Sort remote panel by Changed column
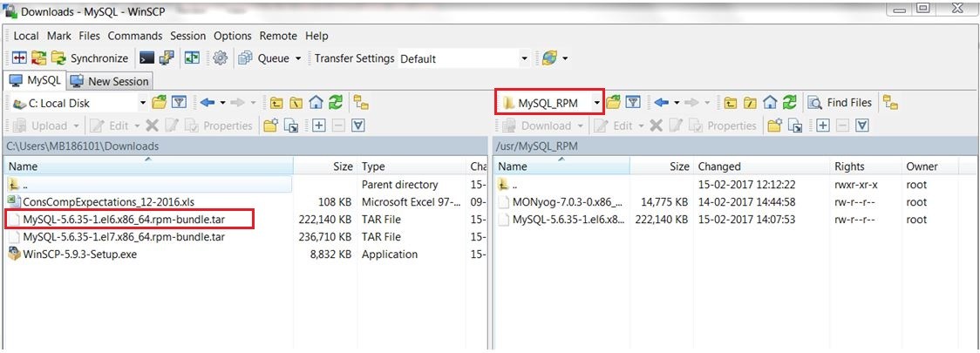The image size is (980, 353). coord(761,166)
